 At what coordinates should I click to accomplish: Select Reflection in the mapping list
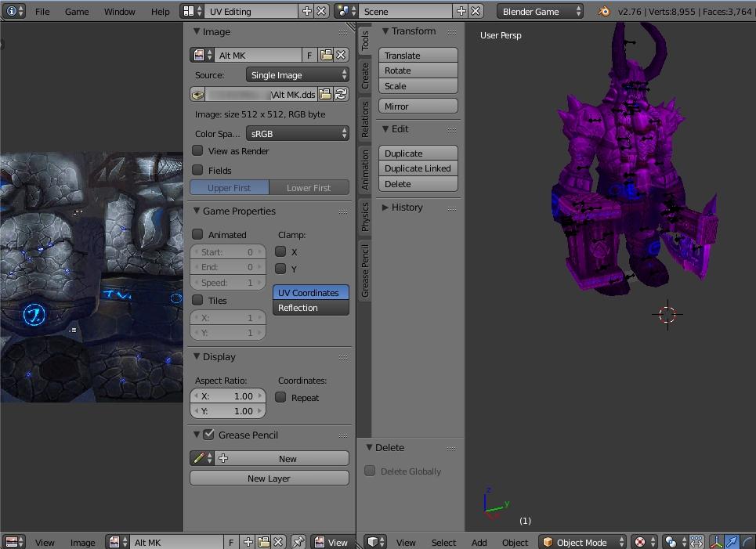[310, 308]
